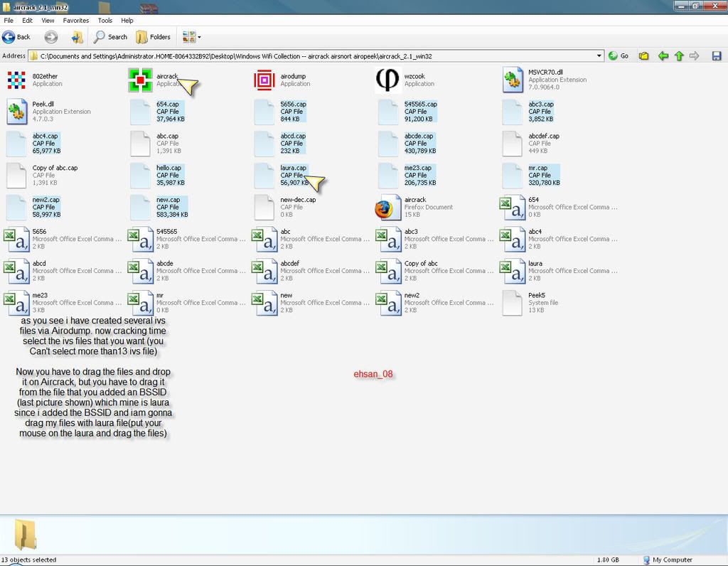Select the abc4 Excel CSV file icon
The height and width of the screenshot is (566, 728).
512,239
